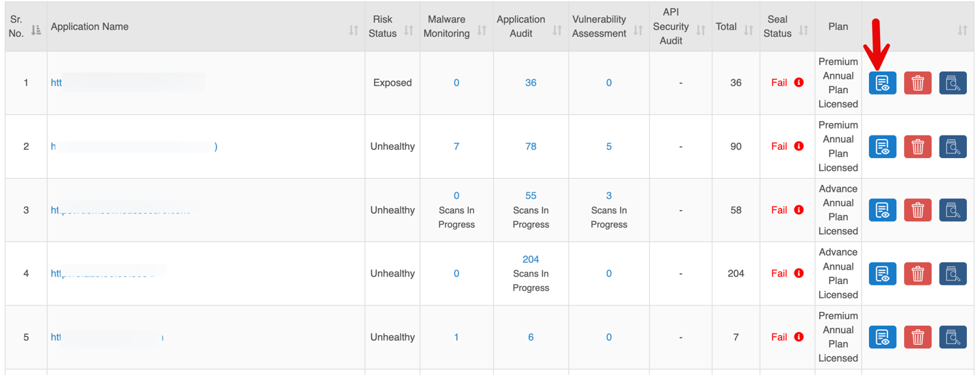Click the Malware Monitoring count 7 link
The height and width of the screenshot is (375, 980).
coord(456,146)
